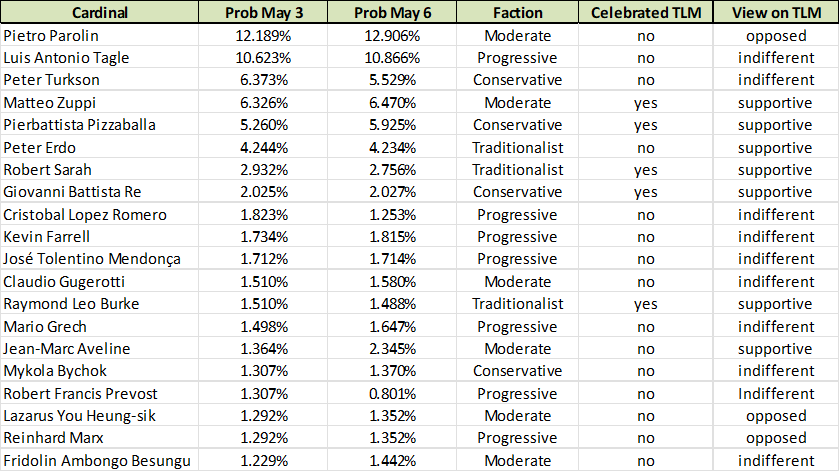
Task: Select the Pietro Parolin name cell
Action: click(98, 35)
